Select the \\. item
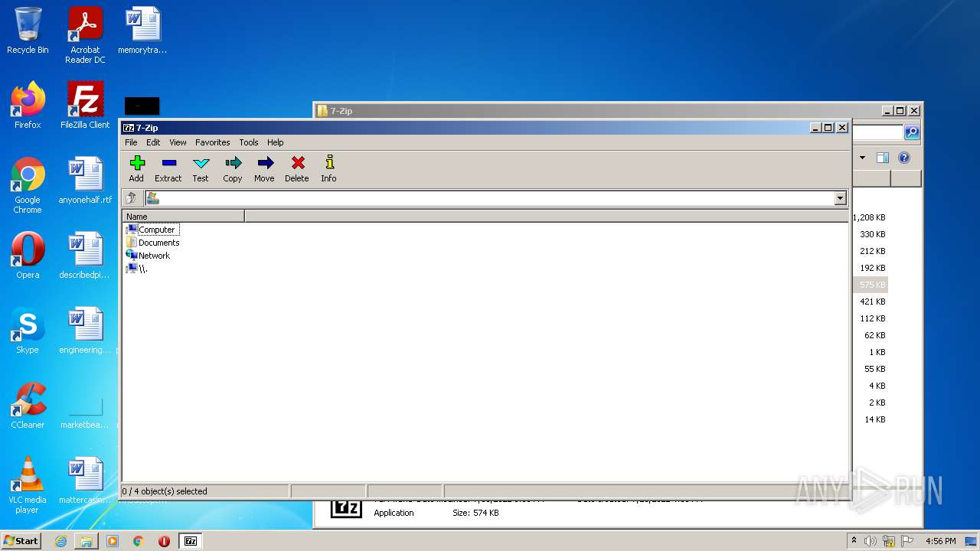The width and height of the screenshot is (980, 551). coord(136,269)
